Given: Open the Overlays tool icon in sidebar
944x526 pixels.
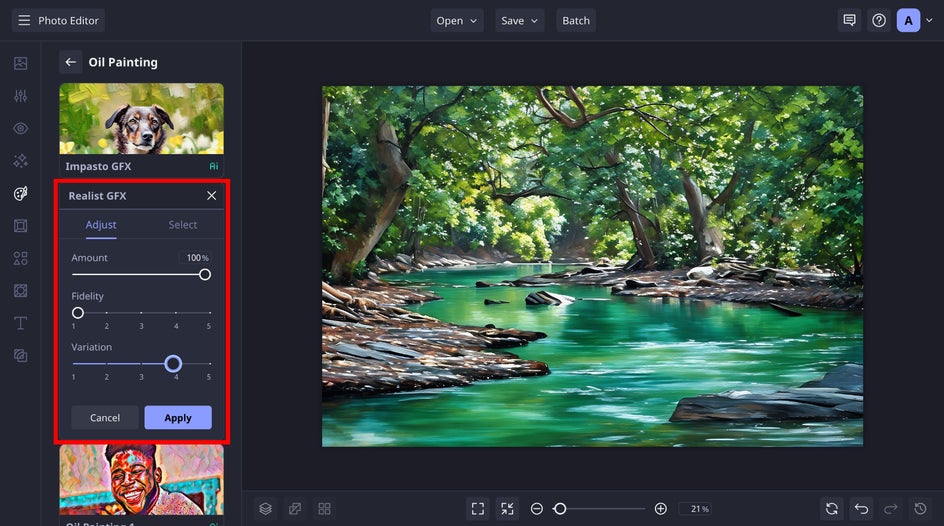Looking at the screenshot, I should [20, 356].
